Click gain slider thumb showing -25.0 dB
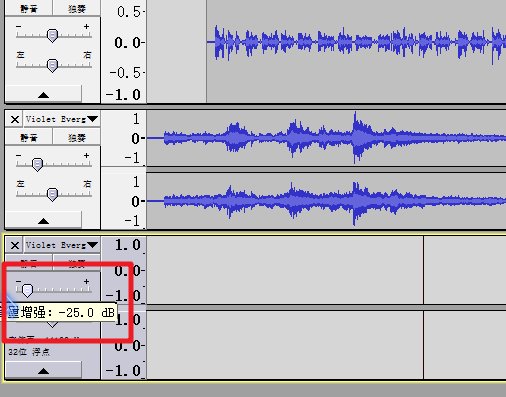The width and height of the screenshot is (506, 397). tap(27, 290)
